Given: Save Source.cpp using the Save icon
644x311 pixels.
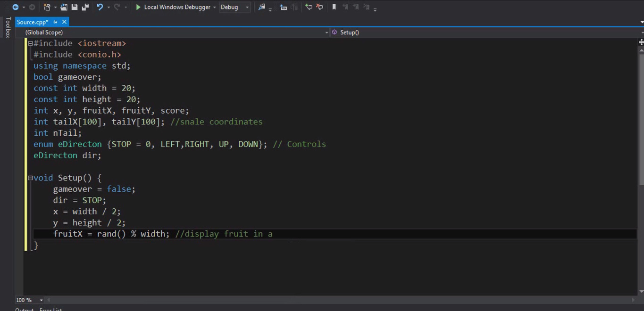Looking at the screenshot, I should [75, 7].
